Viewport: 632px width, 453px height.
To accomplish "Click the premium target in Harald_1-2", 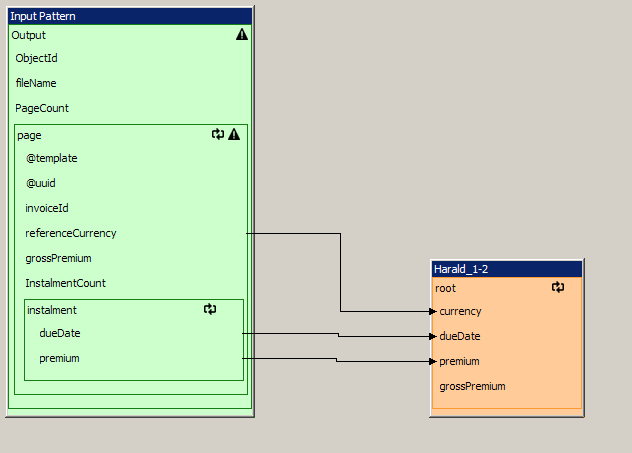I will coord(459,361).
